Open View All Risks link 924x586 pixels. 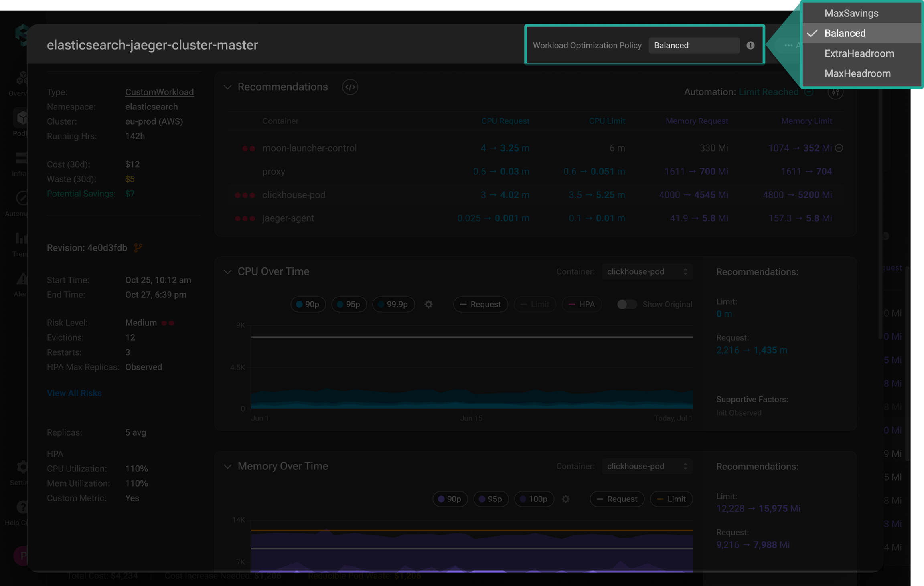74,393
